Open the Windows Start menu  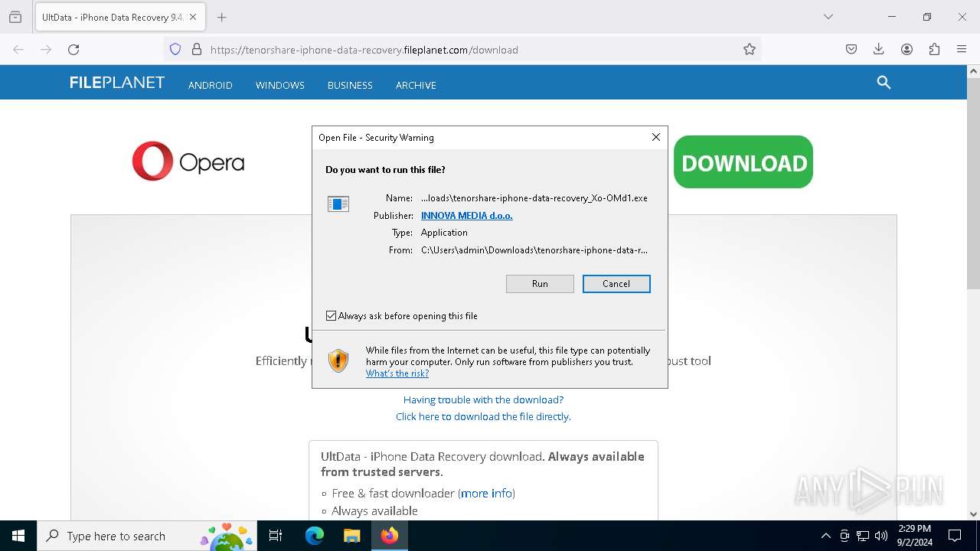point(18,536)
